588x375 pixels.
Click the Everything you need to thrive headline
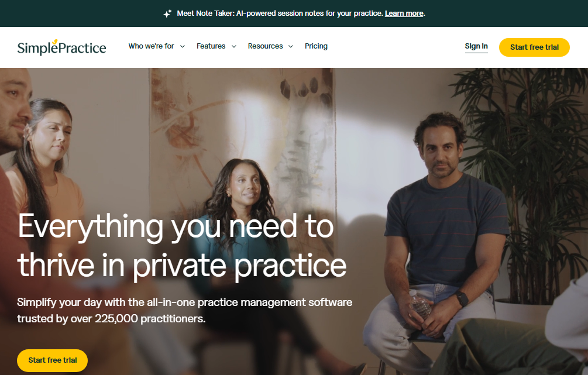coord(182,246)
